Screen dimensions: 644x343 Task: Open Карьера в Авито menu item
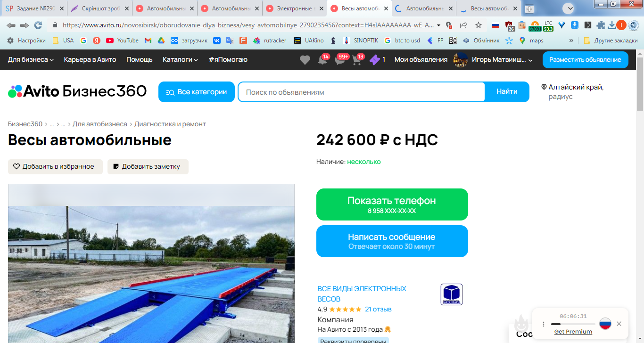click(x=90, y=60)
